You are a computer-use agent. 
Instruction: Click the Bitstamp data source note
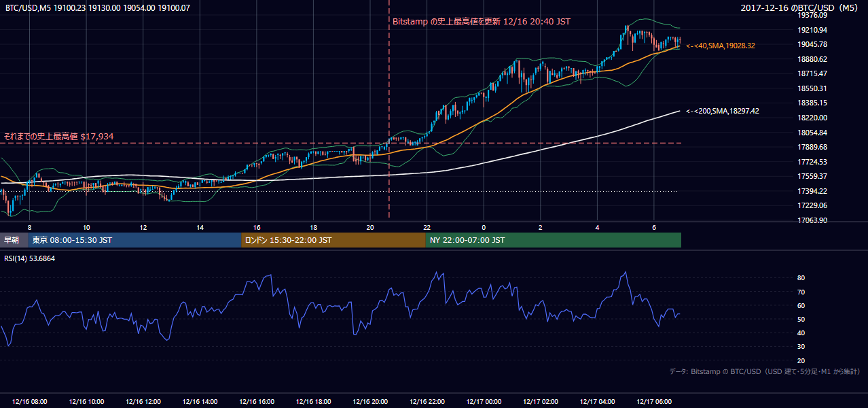(x=765, y=371)
